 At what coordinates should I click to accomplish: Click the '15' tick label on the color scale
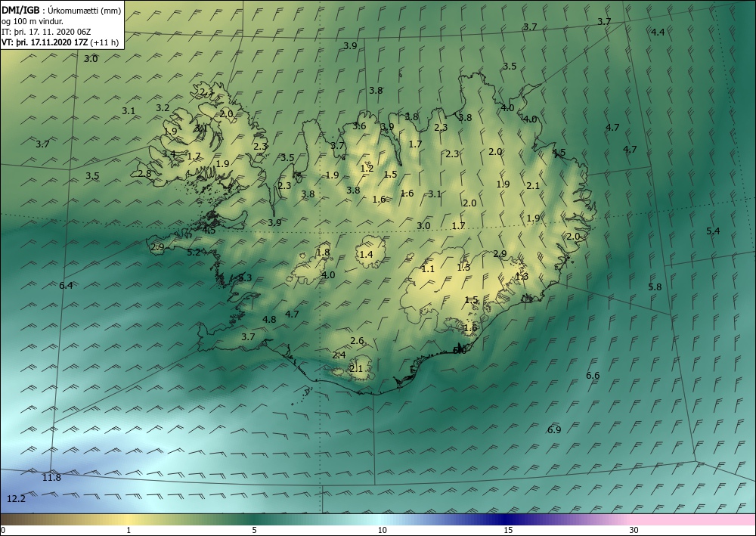(508, 530)
